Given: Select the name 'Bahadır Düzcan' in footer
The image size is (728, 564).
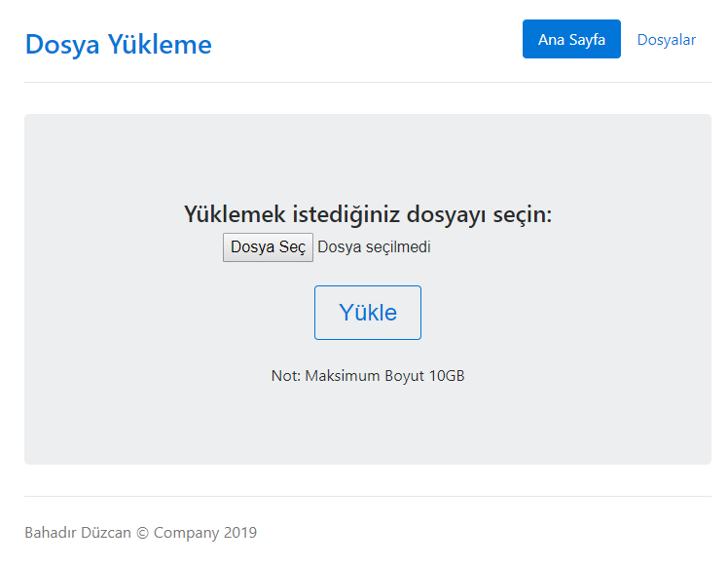Looking at the screenshot, I should (78, 533).
